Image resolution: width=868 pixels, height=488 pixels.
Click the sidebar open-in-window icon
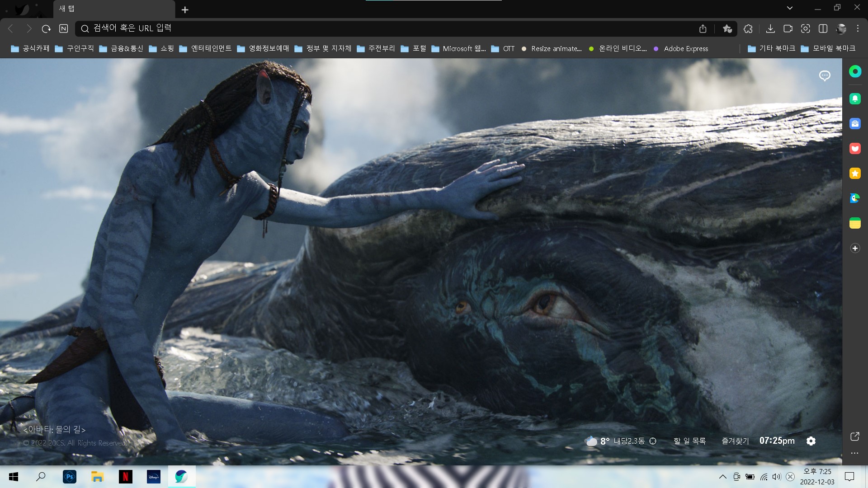[854, 436]
